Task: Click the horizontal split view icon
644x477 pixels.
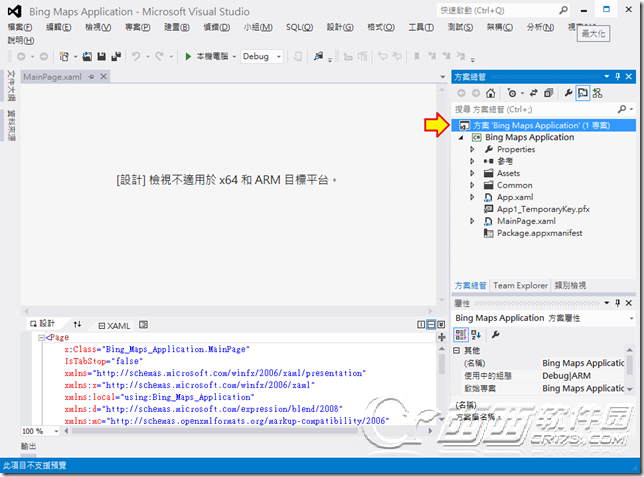Action: pos(431,325)
